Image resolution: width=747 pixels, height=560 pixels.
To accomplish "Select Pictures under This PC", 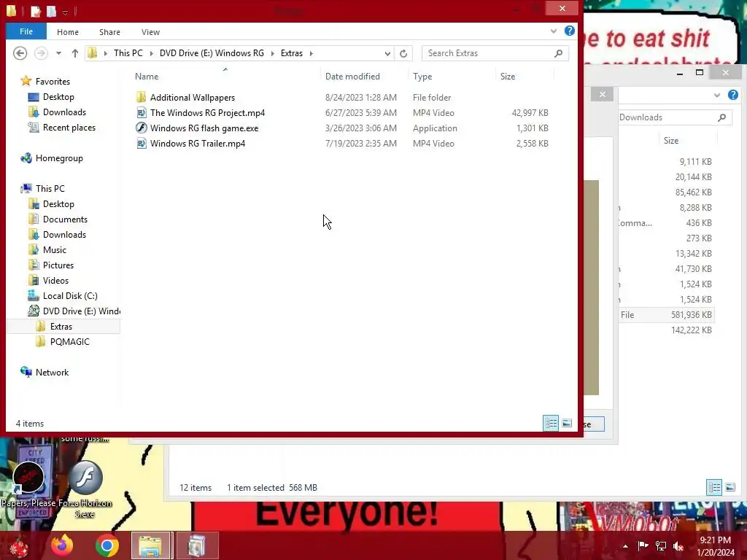I will [58, 265].
